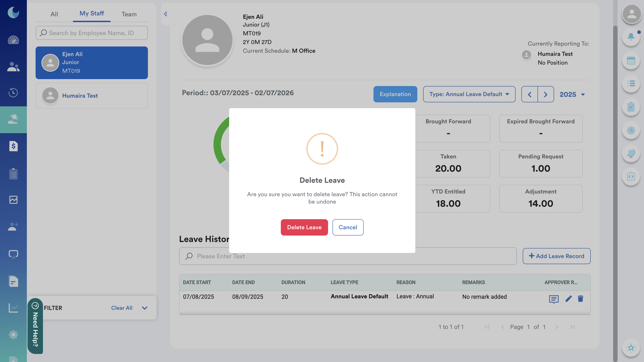Open the payroll dollar sidebar icon
The width and height of the screenshot is (644, 362).
tap(13, 146)
